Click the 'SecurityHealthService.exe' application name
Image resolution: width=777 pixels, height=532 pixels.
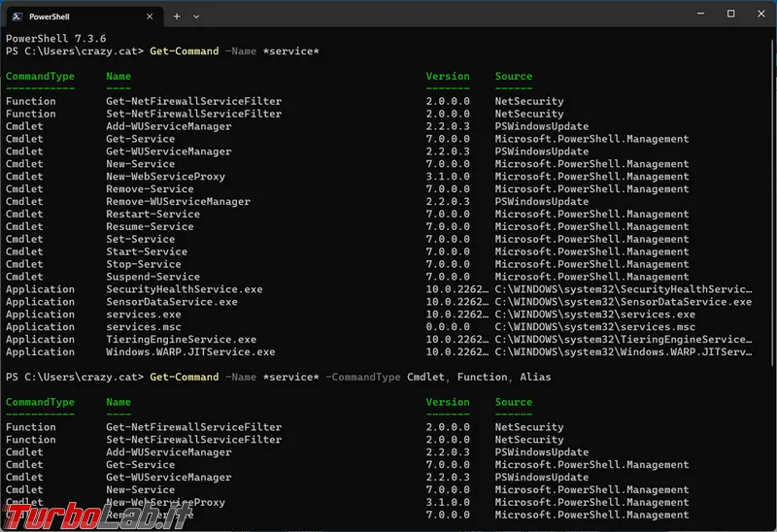point(185,289)
